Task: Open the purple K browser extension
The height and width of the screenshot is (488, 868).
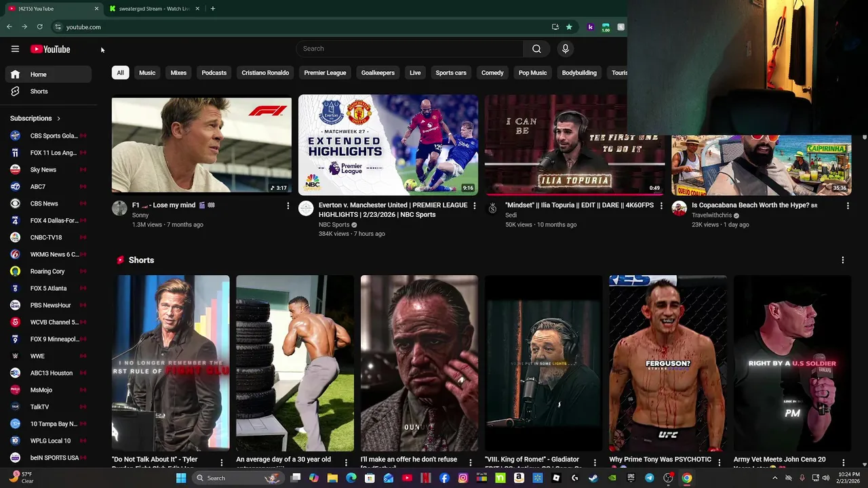Action: (x=591, y=27)
